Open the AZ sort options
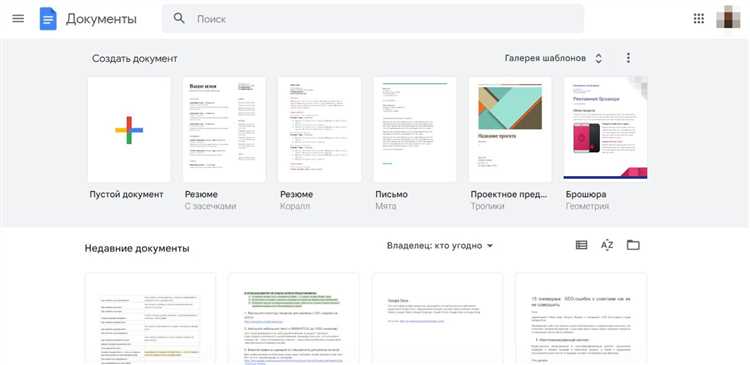Viewport: 750px width, 365px height. coord(607,245)
